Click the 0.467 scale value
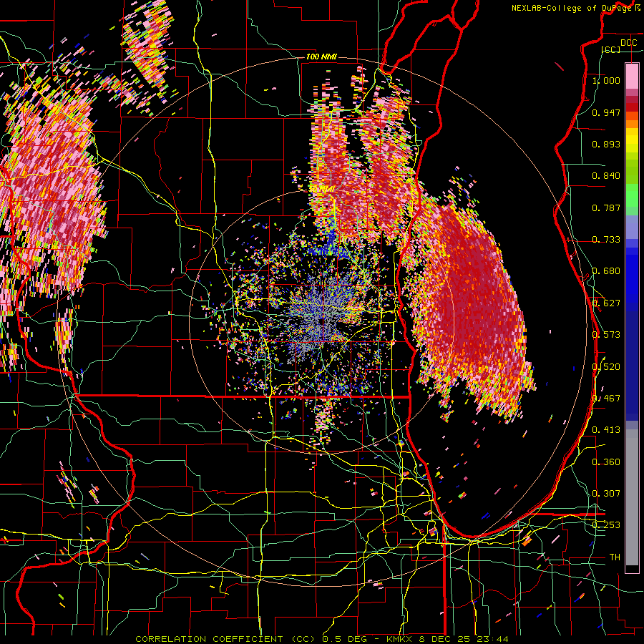644x644 pixels. pos(606,399)
